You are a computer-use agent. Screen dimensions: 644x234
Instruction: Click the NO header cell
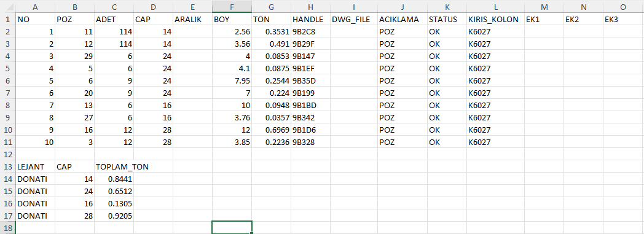coord(35,19)
